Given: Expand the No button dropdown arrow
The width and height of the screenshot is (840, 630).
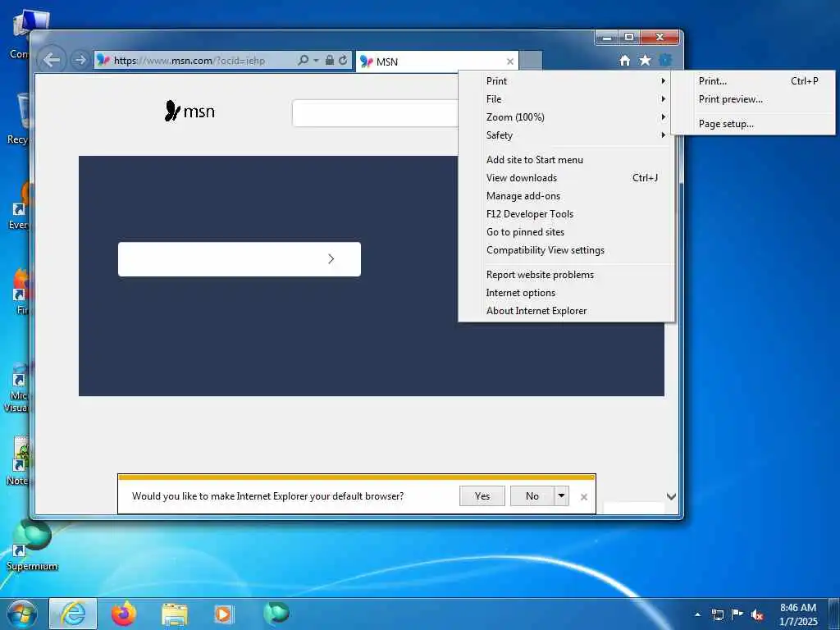Looking at the screenshot, I should point(561,496).
